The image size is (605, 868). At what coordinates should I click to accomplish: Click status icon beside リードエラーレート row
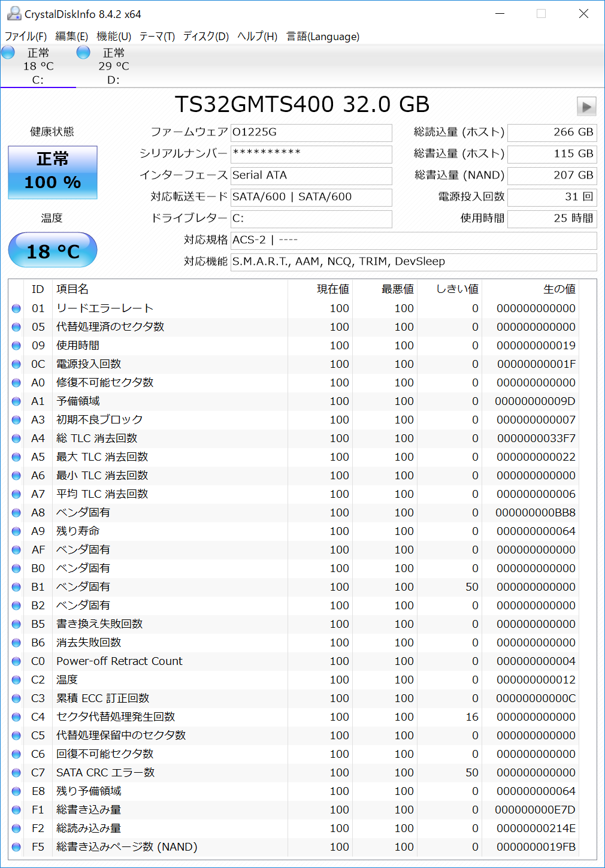tap(16, 309)
